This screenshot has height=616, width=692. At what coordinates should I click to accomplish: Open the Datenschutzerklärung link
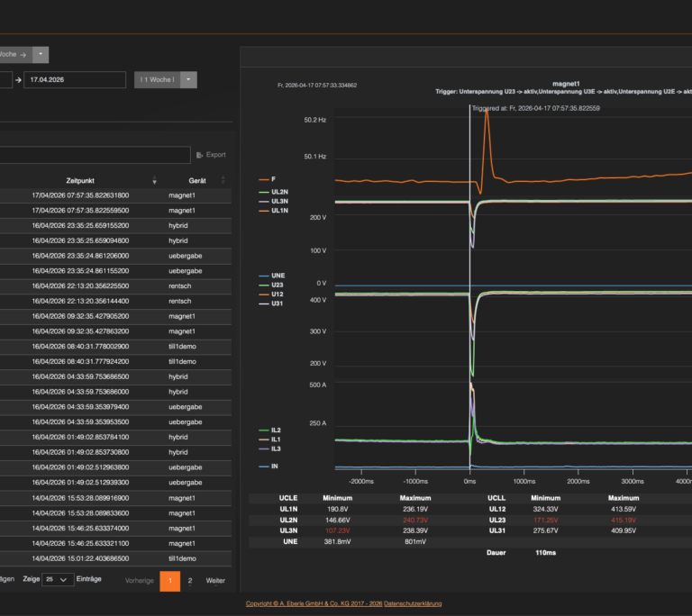(413, 603)
